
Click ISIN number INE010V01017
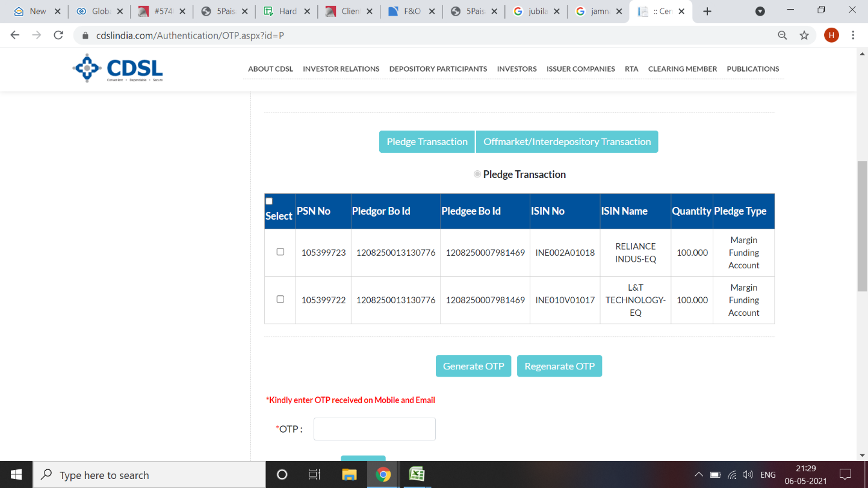coord(565,300)
